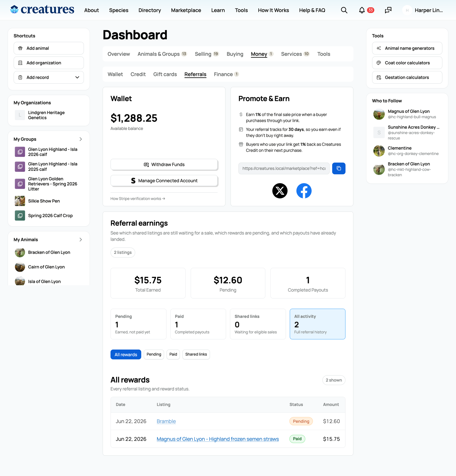Screen dimensions: 456x476
Task: Switch to the Selling tab
Action: (207, 54)
